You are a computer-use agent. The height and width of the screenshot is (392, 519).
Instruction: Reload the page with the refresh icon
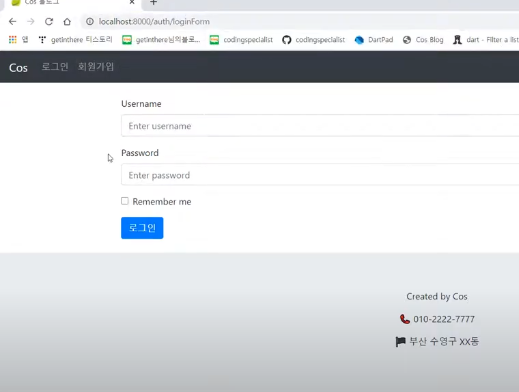(49, 22)
